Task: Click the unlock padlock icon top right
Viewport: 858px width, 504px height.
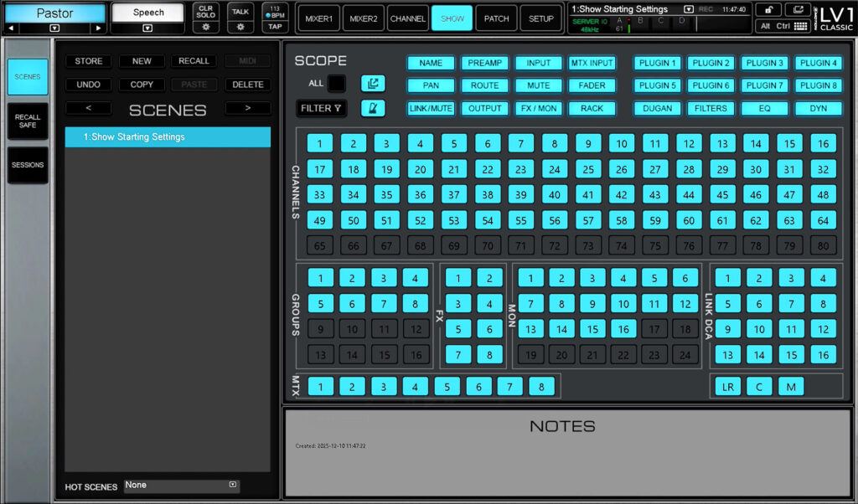Action: point(768,9)
